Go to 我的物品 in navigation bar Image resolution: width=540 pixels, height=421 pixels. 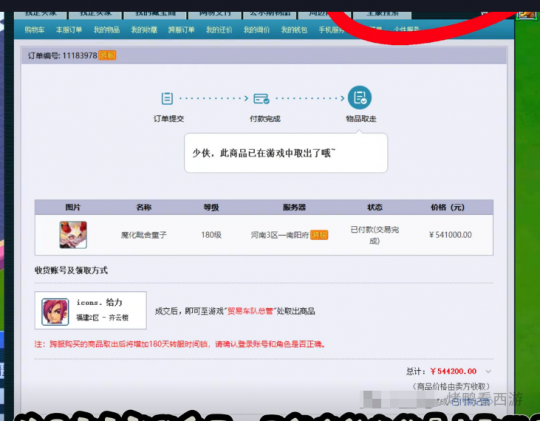(107, 30)
